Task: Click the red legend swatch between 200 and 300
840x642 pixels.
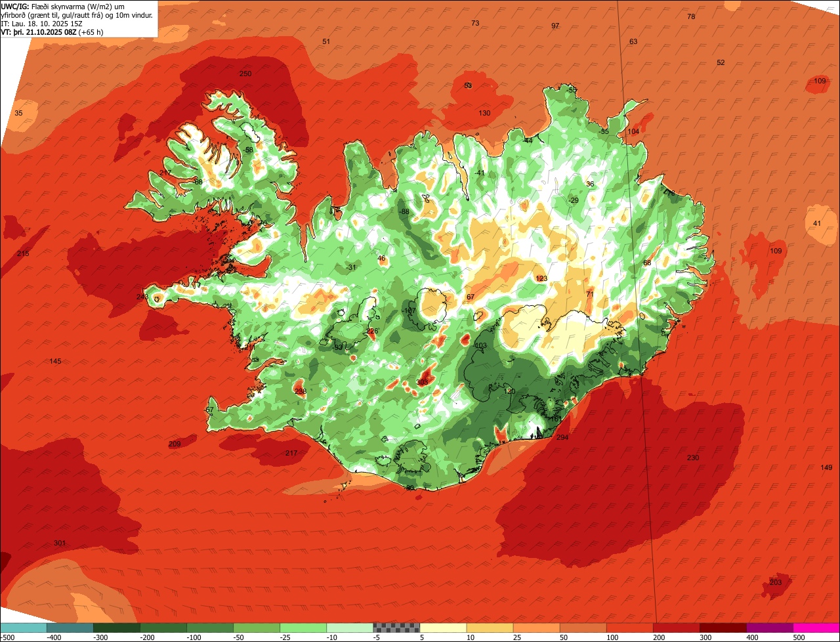Action: click(676, 628)
